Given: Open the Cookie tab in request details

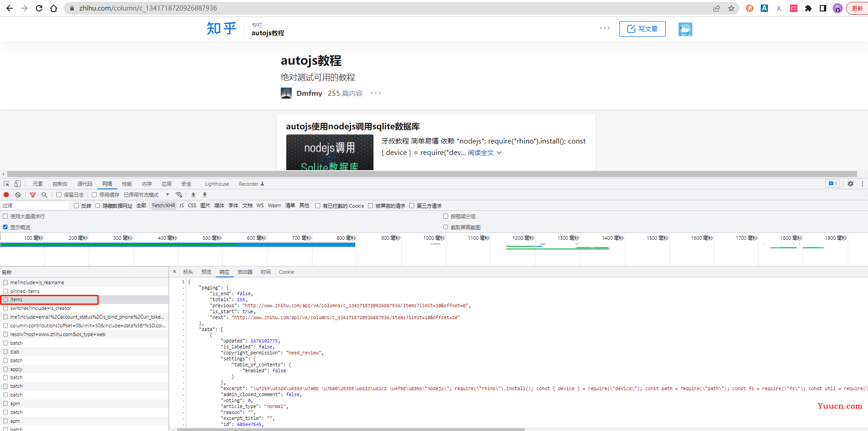Looking at the screenshot, I should 286,272.
